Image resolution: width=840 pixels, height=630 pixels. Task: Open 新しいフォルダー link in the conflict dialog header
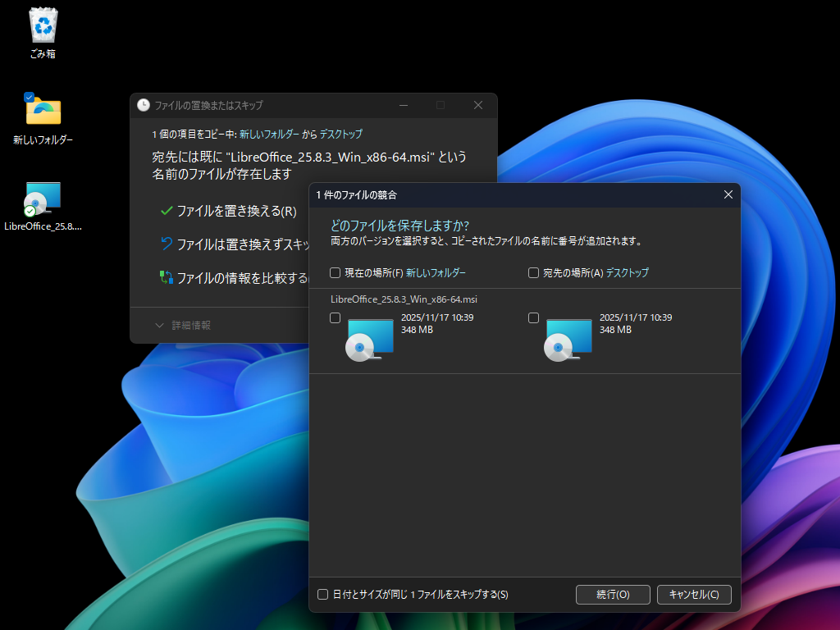coord(436,272)
